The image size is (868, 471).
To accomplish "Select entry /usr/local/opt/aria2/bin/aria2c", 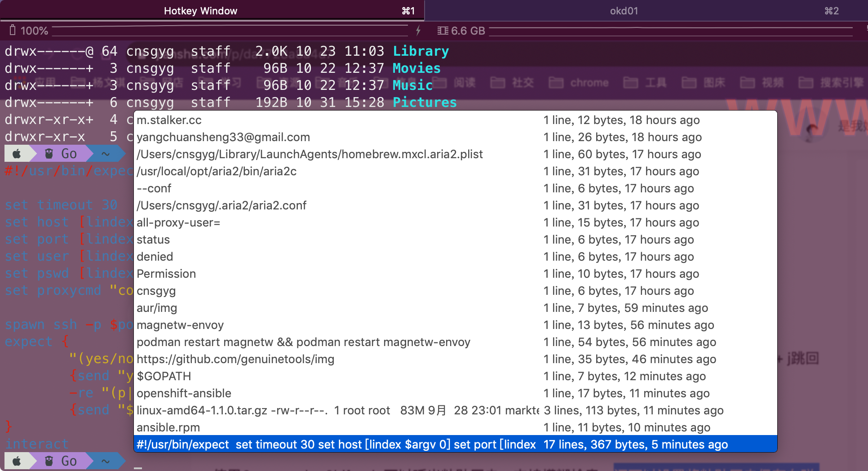I will 456,171.
